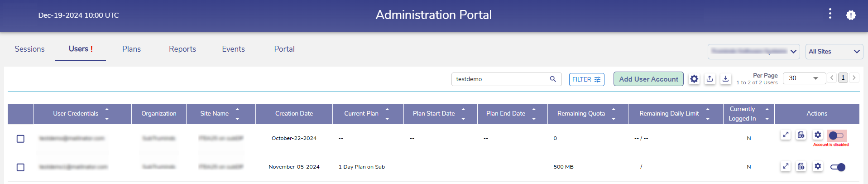This screenshot has width=868, height=184.
Task: Click the search magnifier icon
Action: [553, 79]
